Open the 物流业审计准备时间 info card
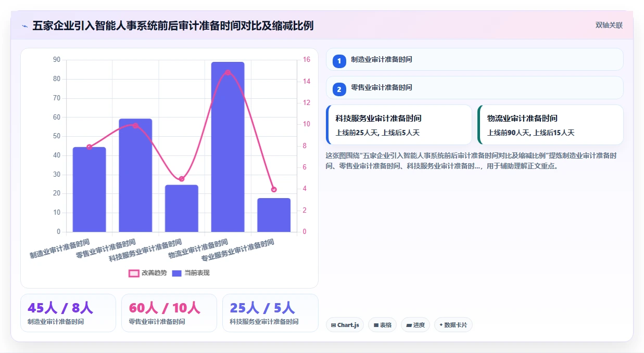The image size is (644, 353). pos(550,125)
